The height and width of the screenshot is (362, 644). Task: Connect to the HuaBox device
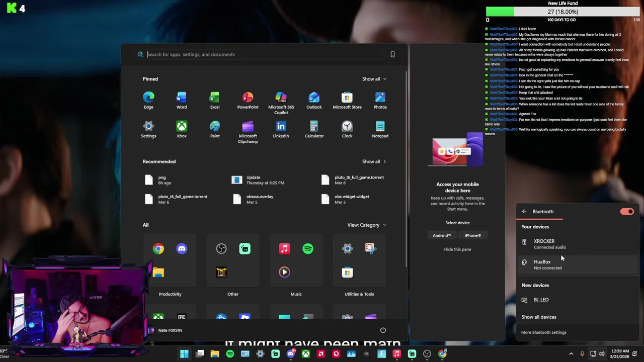(578, 264)
